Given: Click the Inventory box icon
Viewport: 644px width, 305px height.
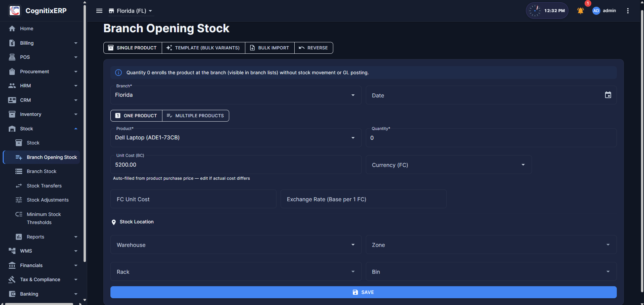Looking at the screenshot, I should [12, 114].
